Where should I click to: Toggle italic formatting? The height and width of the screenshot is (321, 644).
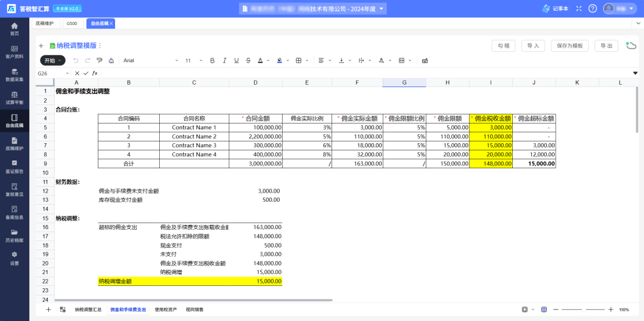224,60
